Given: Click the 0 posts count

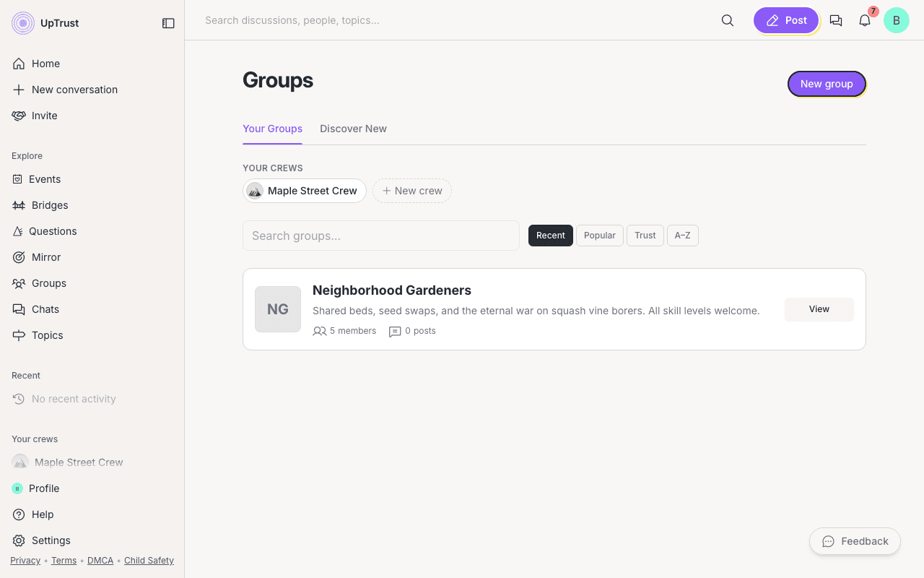Looking at the screenshot, I should point(412,331).
